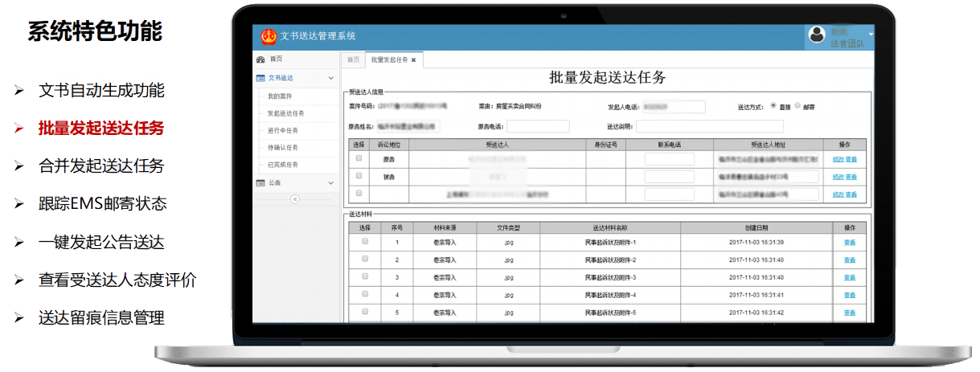Click the 联系电话 field in the 原告 row
This screenshot has height=372, width=980.
[x=670, y=159]
